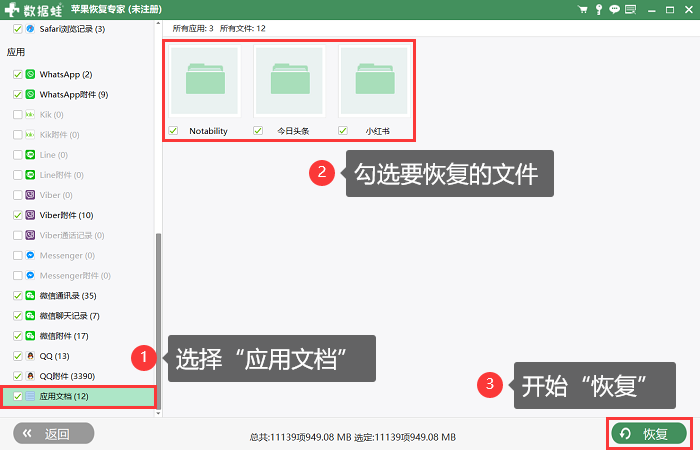Click the Line (0) app icon

pos(30,154)
